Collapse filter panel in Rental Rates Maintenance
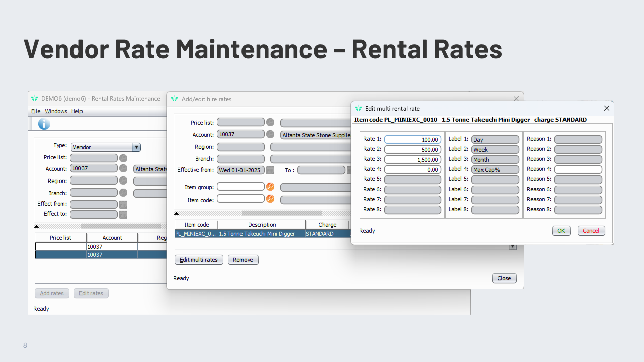The height and width of the screenshot is (362, 644). coord(36,226)
